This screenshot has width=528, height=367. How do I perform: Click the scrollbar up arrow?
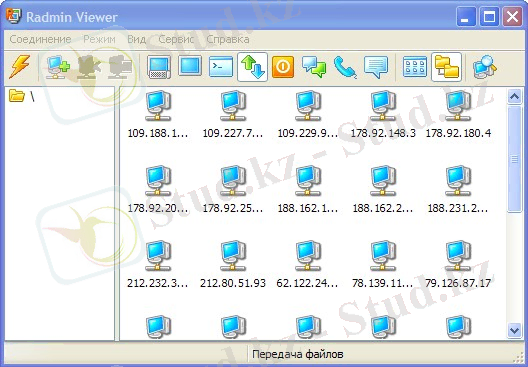(514, 97)
